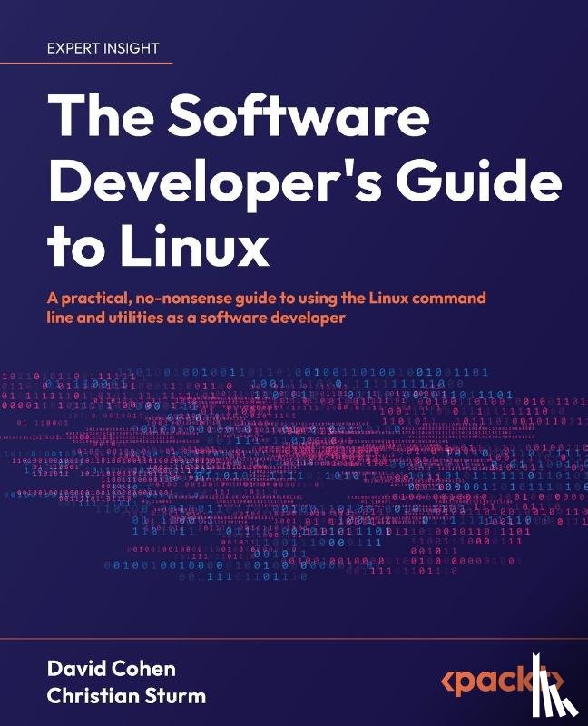Viewport: 588px width, 726px height.
Task: Click the Packt publisher logo
Action: (x=503, y=681)
